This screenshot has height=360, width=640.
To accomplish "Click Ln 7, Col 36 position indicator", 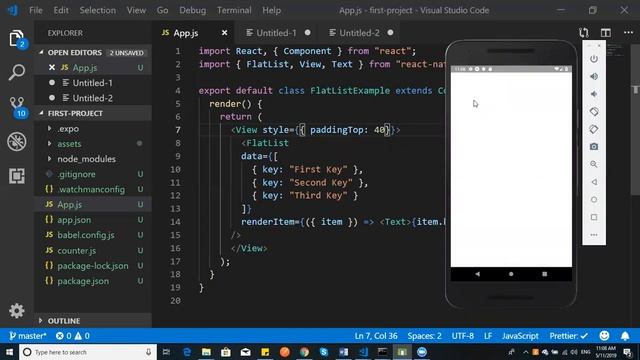I will [x=376, y=336].
